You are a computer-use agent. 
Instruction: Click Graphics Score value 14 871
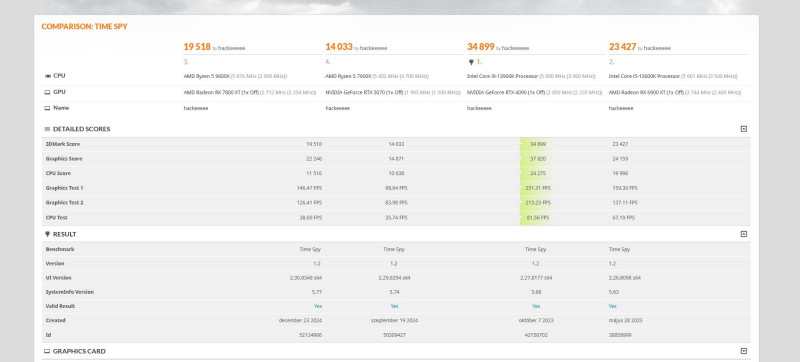coord(396,159)
